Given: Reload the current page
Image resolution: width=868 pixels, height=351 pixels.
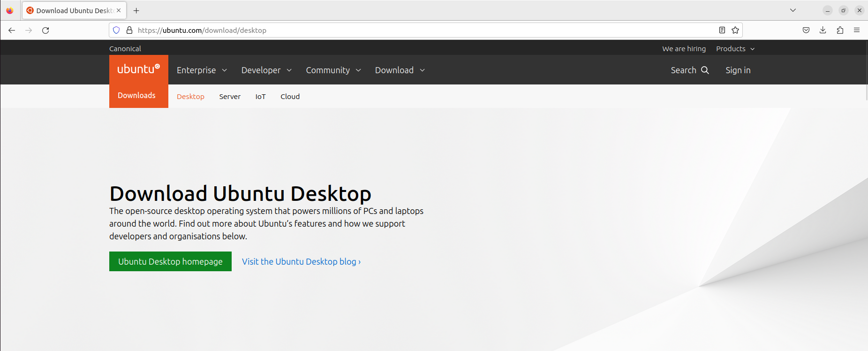Looking at the screenshot, I should coord(45,31).
